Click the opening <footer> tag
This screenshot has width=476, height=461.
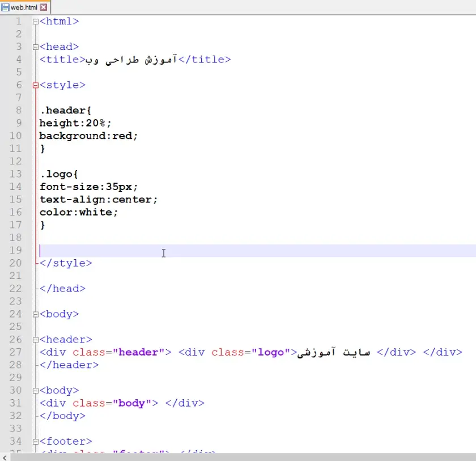click(66, 441)
